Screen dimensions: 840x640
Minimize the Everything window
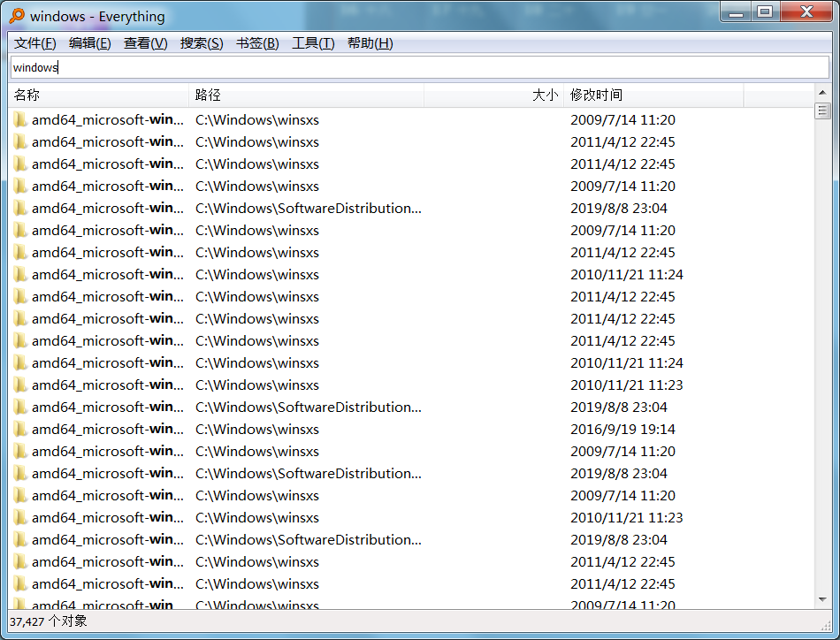tap(736, 11)
